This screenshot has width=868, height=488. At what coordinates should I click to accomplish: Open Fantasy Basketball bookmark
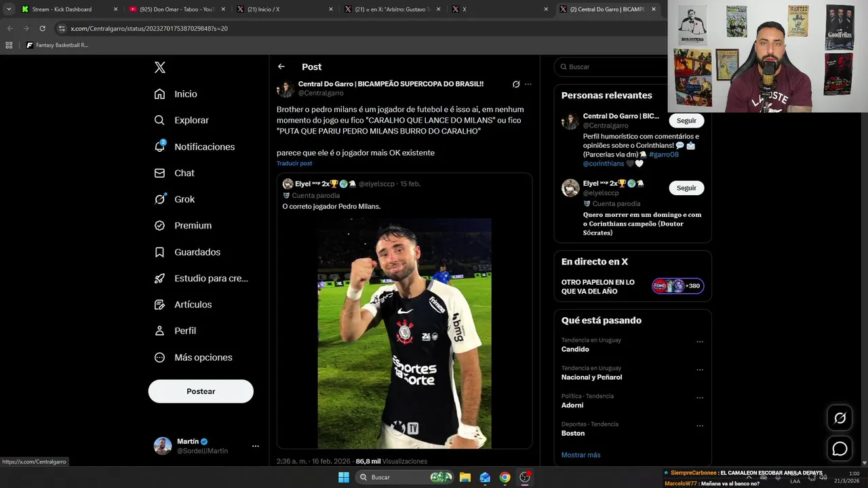coord(57,45)
